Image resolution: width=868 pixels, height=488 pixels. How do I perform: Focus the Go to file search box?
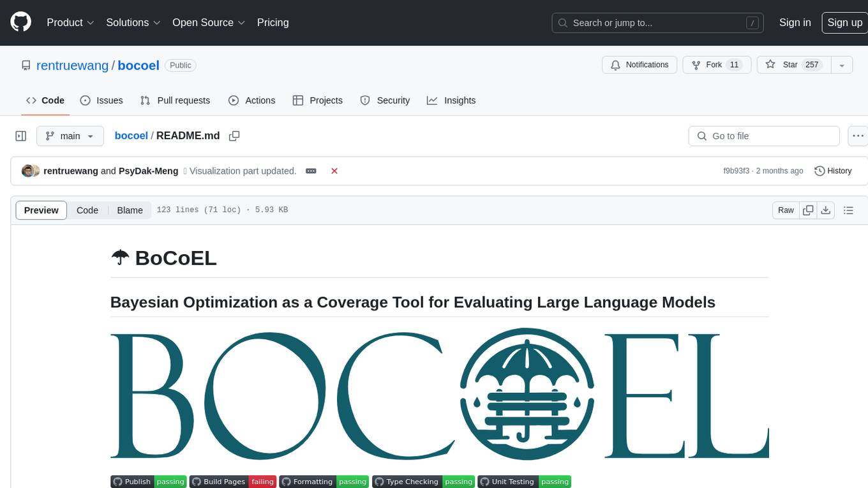764,136
